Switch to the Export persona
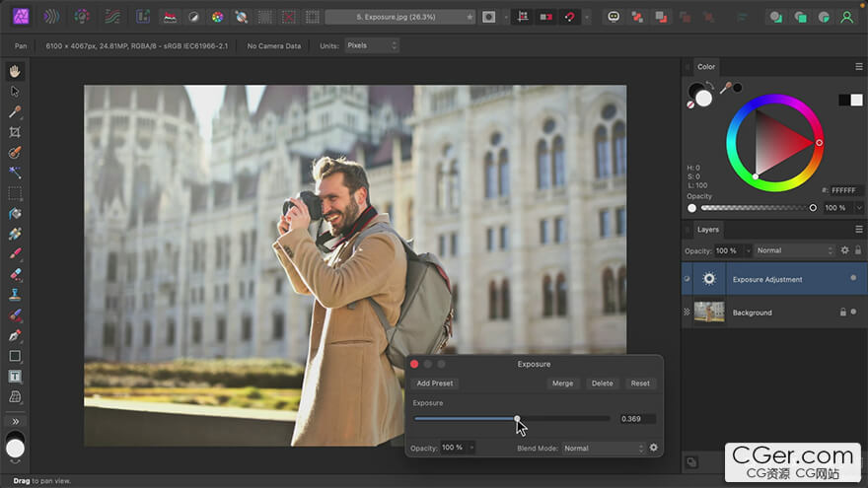This screenshot has width=868, height=488. 143,17
